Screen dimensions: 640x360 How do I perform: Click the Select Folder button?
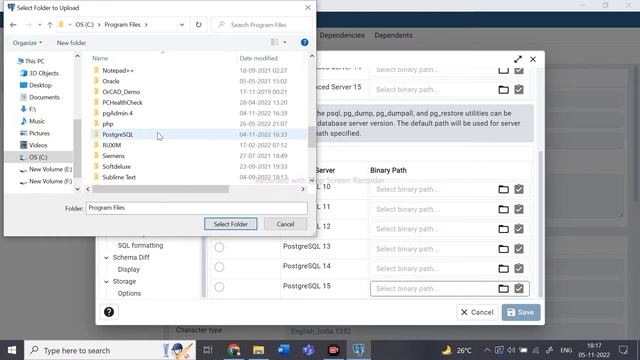pyautogui.click(x=231, y=224)
